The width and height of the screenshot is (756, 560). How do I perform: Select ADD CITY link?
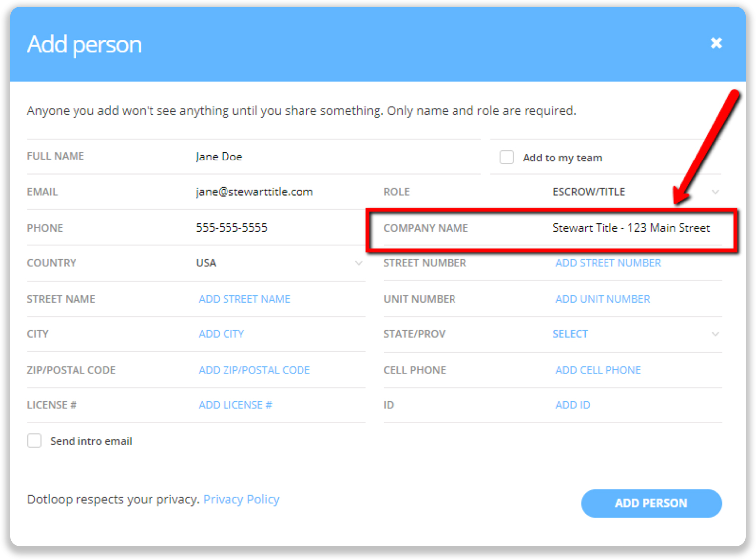click(x=221, y=334)
